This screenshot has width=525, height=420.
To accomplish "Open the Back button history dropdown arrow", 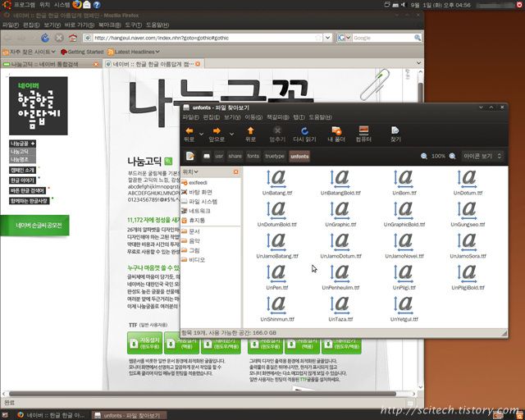I will click(201, 134).
